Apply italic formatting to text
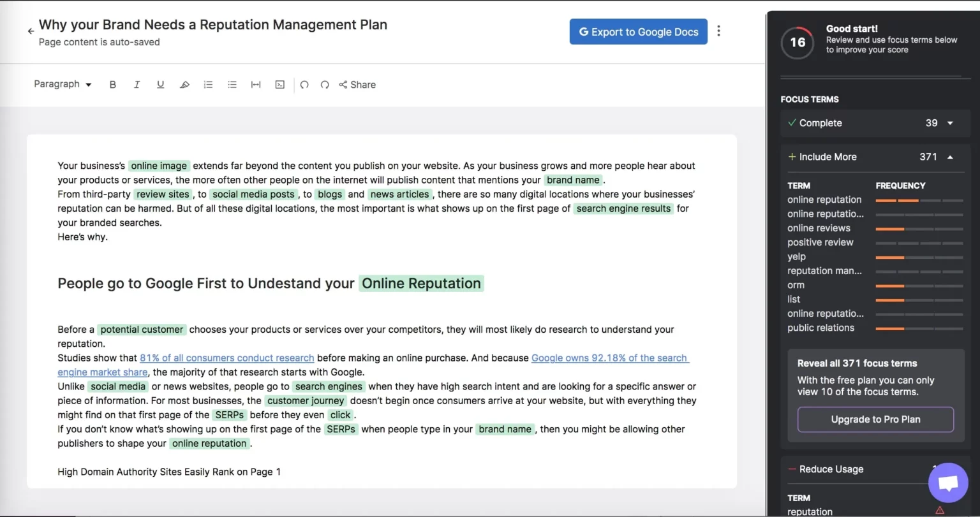 click(x=137, y=85)
